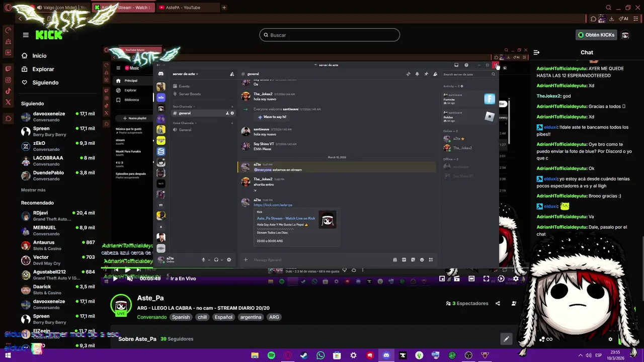Collapse Voice Channels category in Discord
This screenshot has height=362, width=644.
point(184,123)
